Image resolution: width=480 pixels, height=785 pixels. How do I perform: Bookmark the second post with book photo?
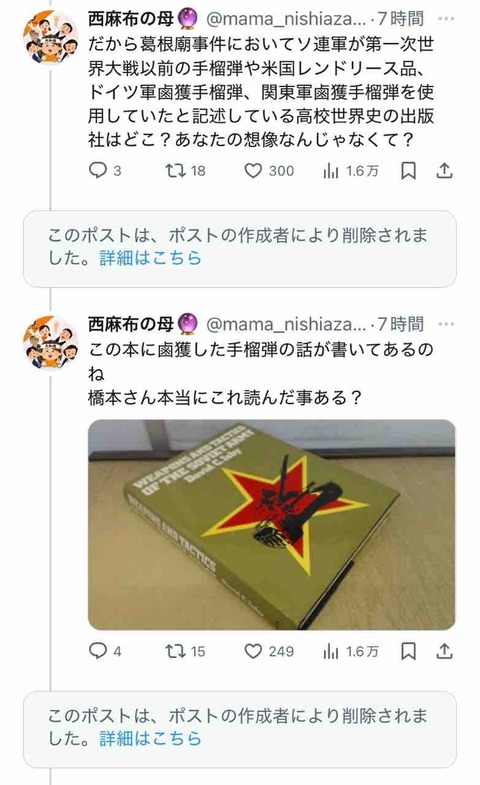pyautogui.click(x=408, y=651)
